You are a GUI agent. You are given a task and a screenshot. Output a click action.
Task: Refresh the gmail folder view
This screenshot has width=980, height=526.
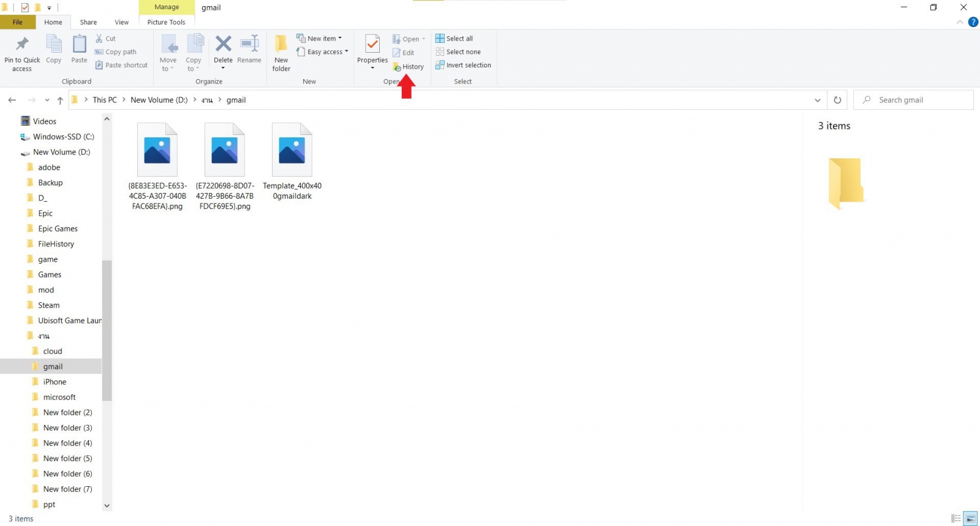(x=837, y=100)
